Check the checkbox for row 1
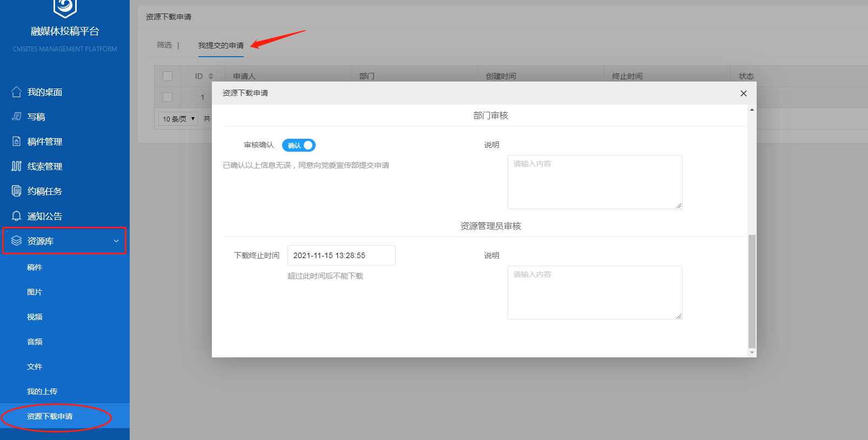The height and width of the screenshot is (440, 868). (168, 97)
